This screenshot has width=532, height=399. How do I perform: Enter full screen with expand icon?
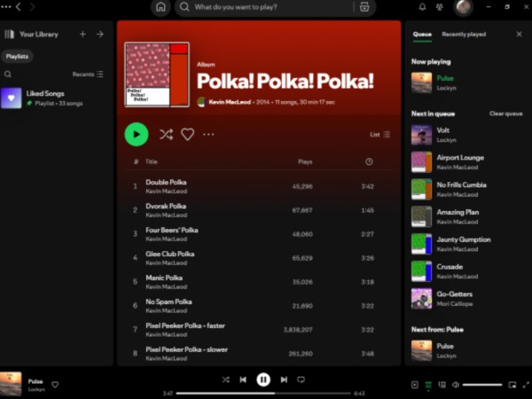point(526,385)
